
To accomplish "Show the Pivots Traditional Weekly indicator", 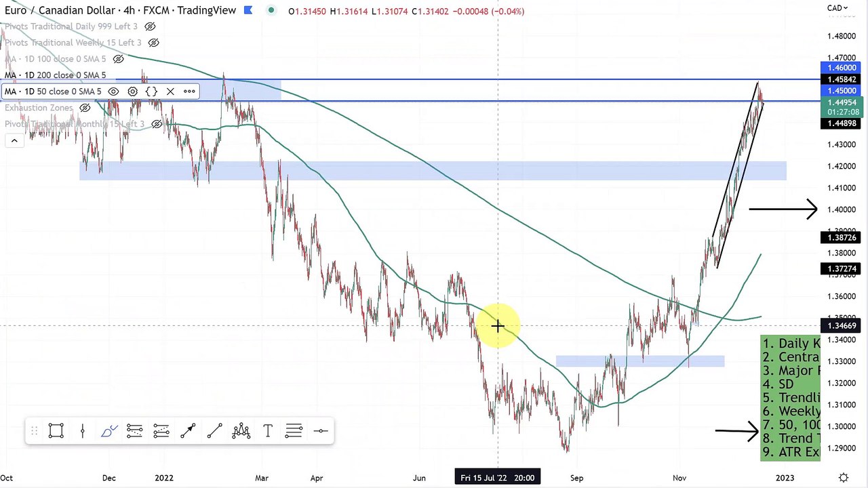I will click(154, 43).
